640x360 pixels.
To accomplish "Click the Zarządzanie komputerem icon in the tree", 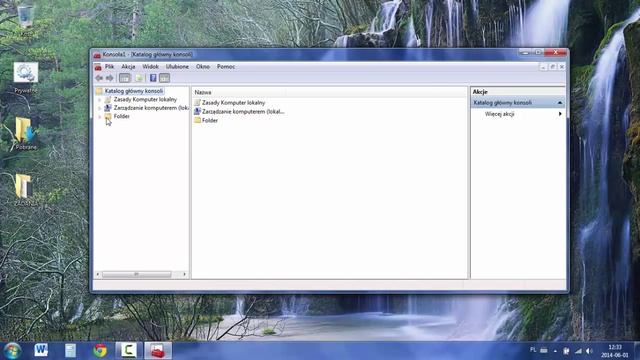I will click(x=108, y=108).
